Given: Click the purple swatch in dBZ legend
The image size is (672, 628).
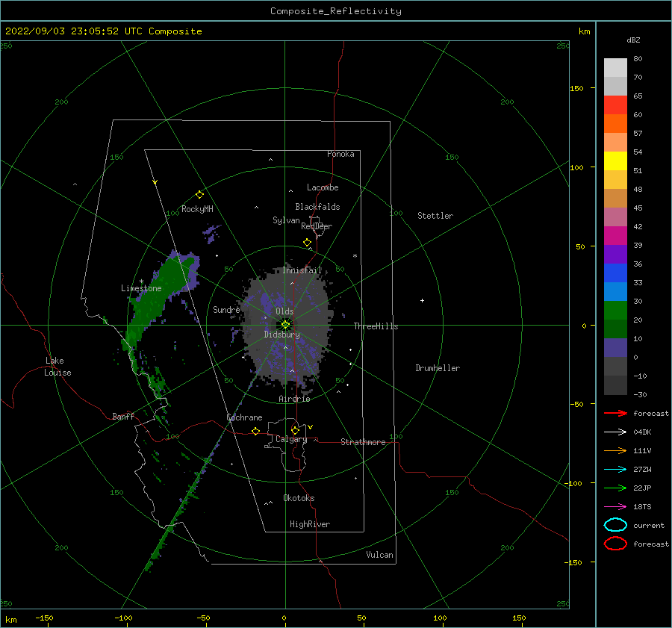Looking at the screenshot, I should pyautogui.click(x=615, y=254).
